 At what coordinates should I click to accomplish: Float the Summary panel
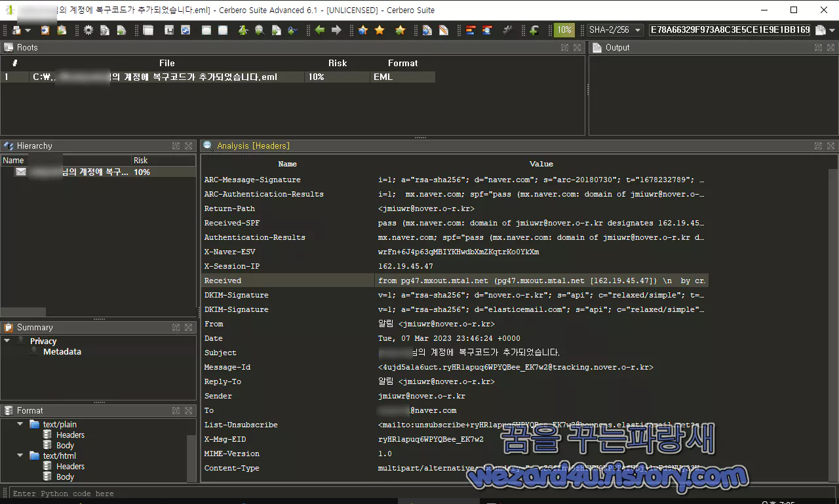coord(176,327)
